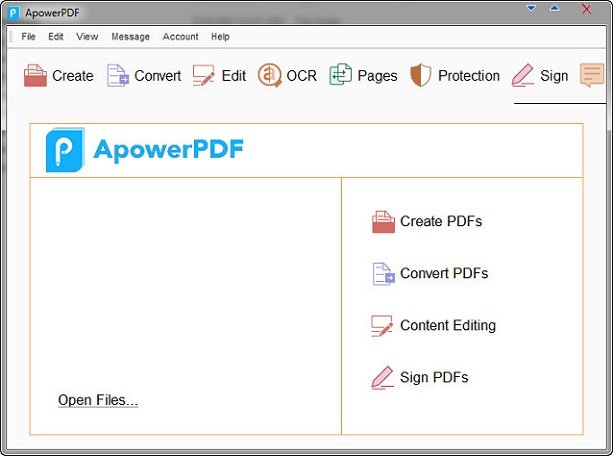Click the Sign toolbar label
The width and height of the screenshot is (613, 456).
(554, 76)
